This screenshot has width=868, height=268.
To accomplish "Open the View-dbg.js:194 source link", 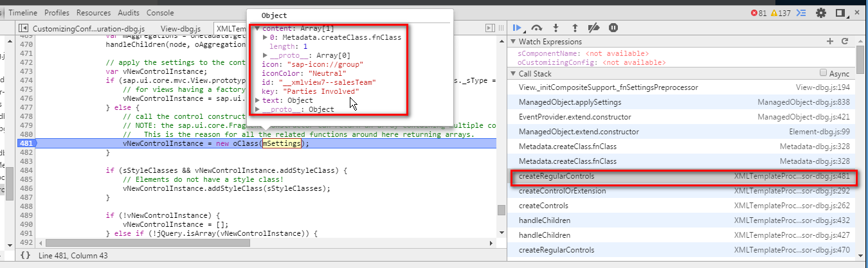I will click(x=822, y=87).
